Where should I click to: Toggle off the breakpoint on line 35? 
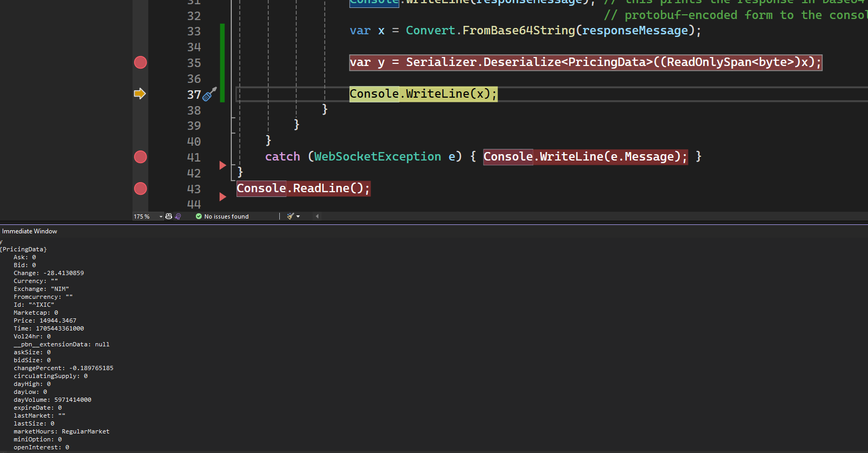140,62
